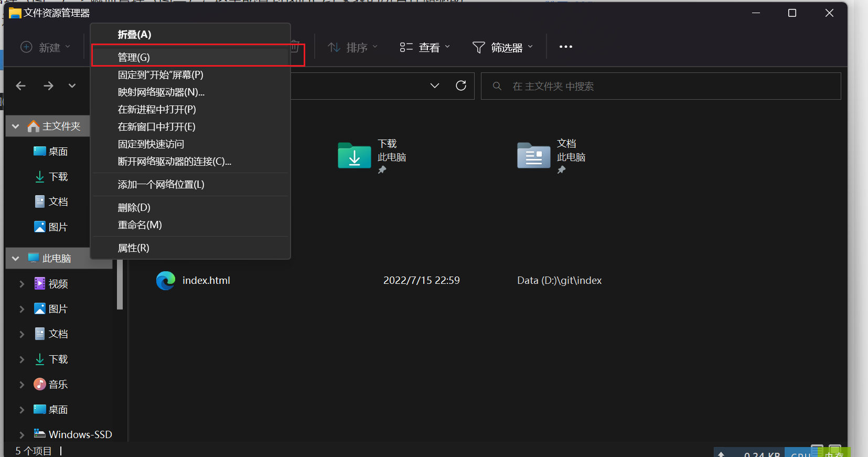
Task: Open the address bar history dropdown
Action: (x=434, y=86)
